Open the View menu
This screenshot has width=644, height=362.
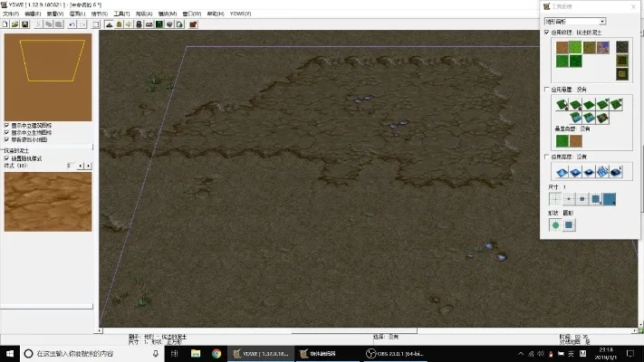tap(55, 14)
